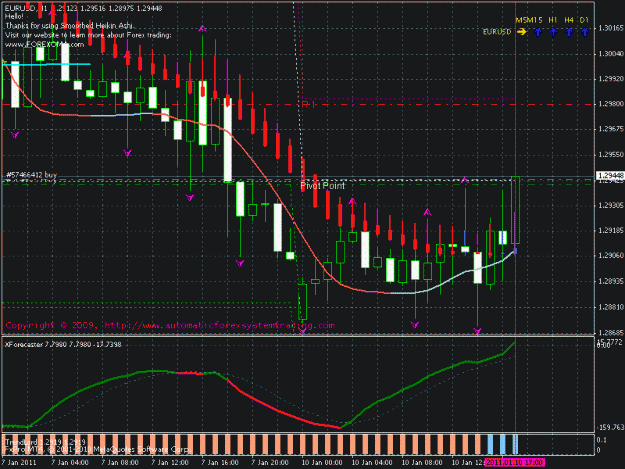Click the 1.29185 price axis label
625x469 pixels.
tap(610, 230)
